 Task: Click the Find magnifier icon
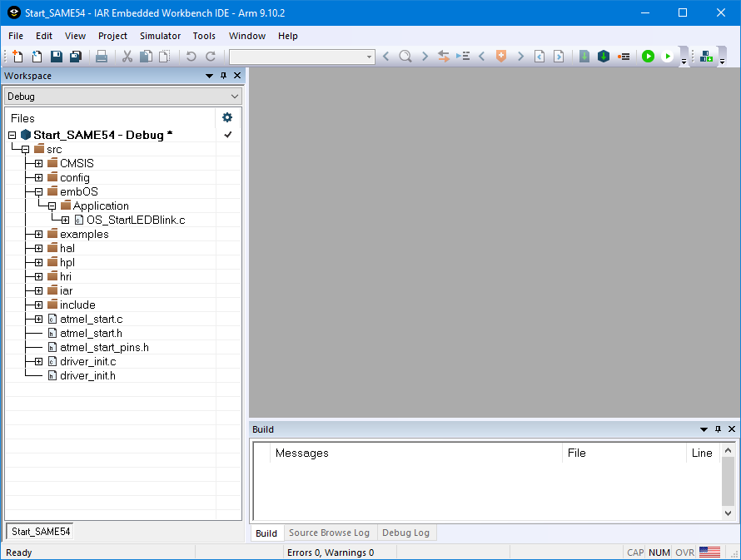click(x=405, y=57)
